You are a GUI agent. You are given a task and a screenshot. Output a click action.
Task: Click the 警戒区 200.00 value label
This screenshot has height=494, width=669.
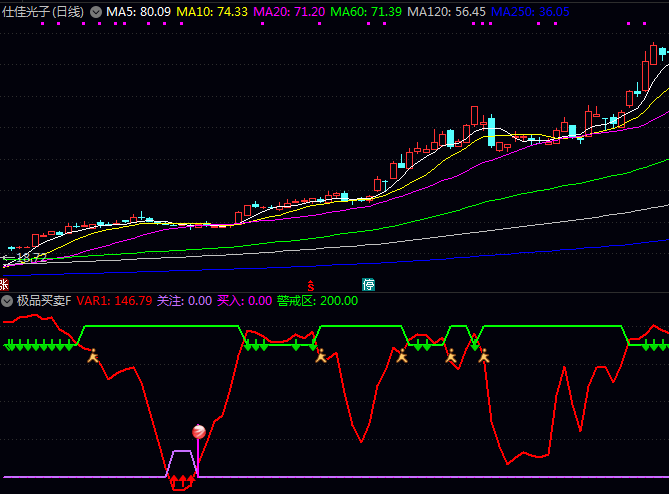click(x=317, y=300)
